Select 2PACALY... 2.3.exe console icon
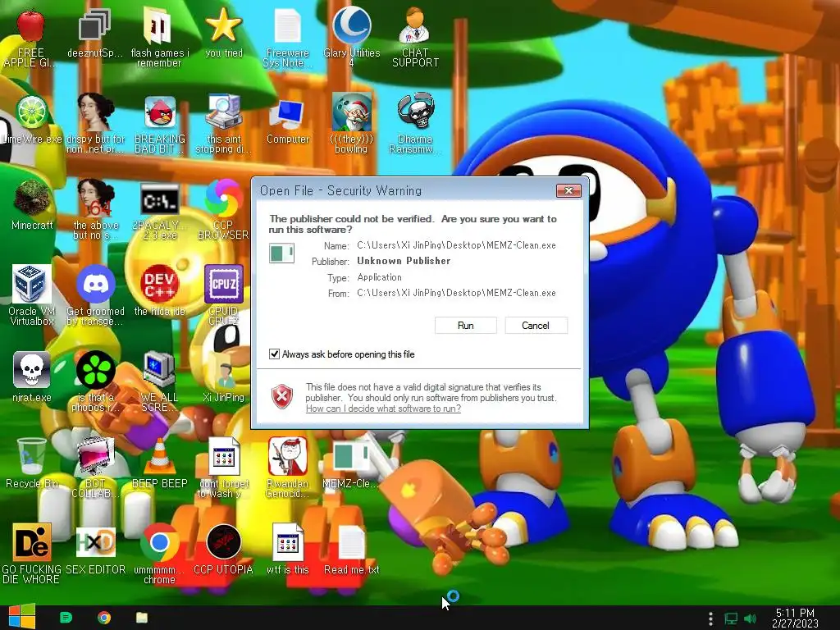Viewport: 840px width, 630px height. [160, 211]
